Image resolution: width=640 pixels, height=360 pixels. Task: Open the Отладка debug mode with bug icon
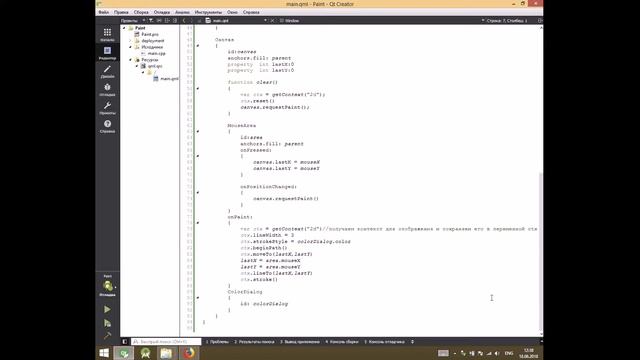pyautogui.click(x=107, y=90)
